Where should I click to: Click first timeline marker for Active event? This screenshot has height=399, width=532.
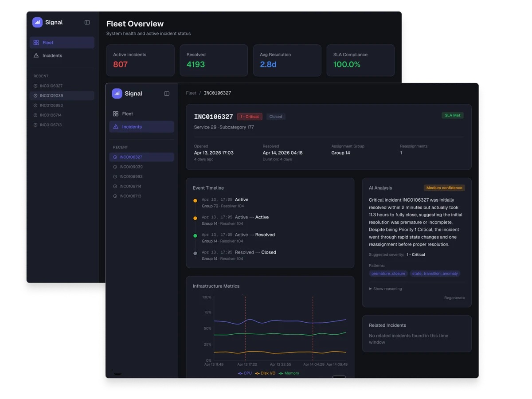coord(195,201)
